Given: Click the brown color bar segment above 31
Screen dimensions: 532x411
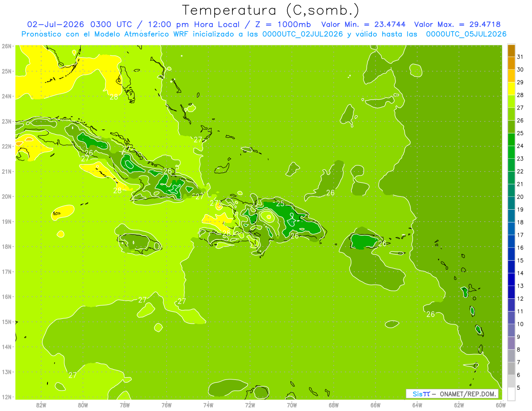Looking at the screenshot, I should [x=511, y=51].
